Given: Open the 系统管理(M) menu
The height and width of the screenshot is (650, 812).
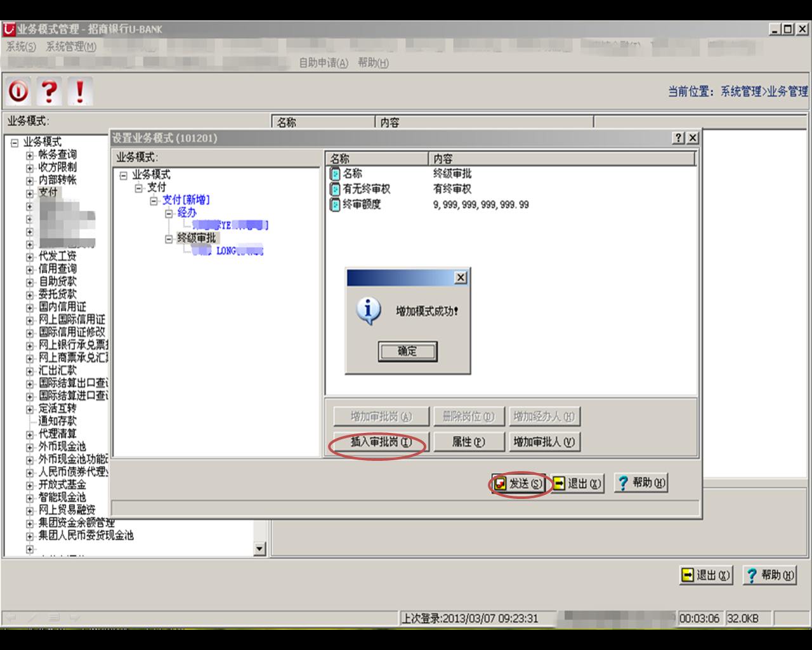Looking at the screenshot, I should point(71,46).
